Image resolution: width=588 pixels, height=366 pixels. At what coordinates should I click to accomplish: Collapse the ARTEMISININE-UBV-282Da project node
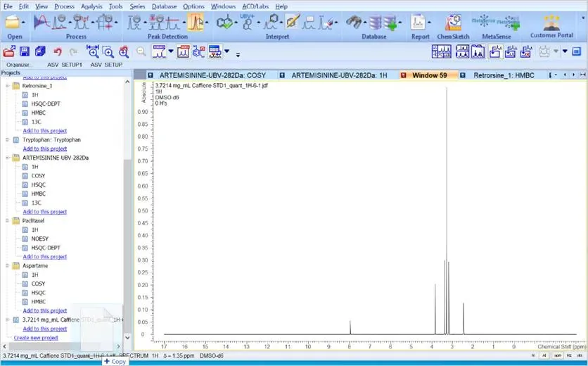(7, 158)
